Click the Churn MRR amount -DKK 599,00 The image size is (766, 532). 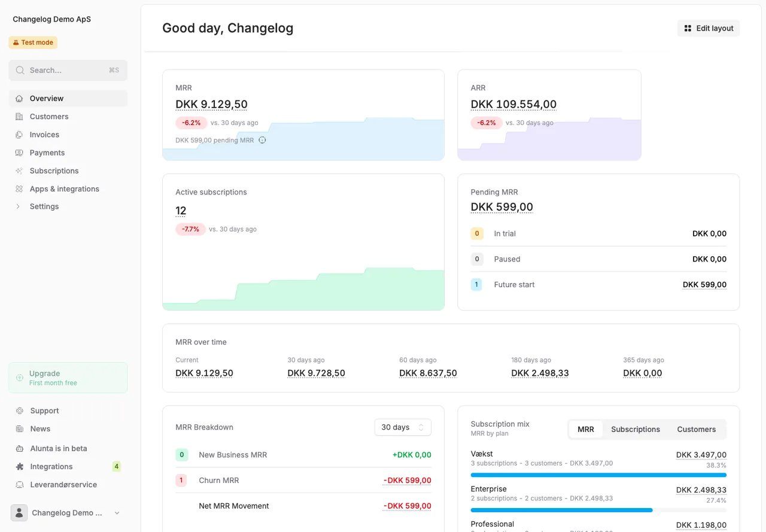(x=407, y=481)
